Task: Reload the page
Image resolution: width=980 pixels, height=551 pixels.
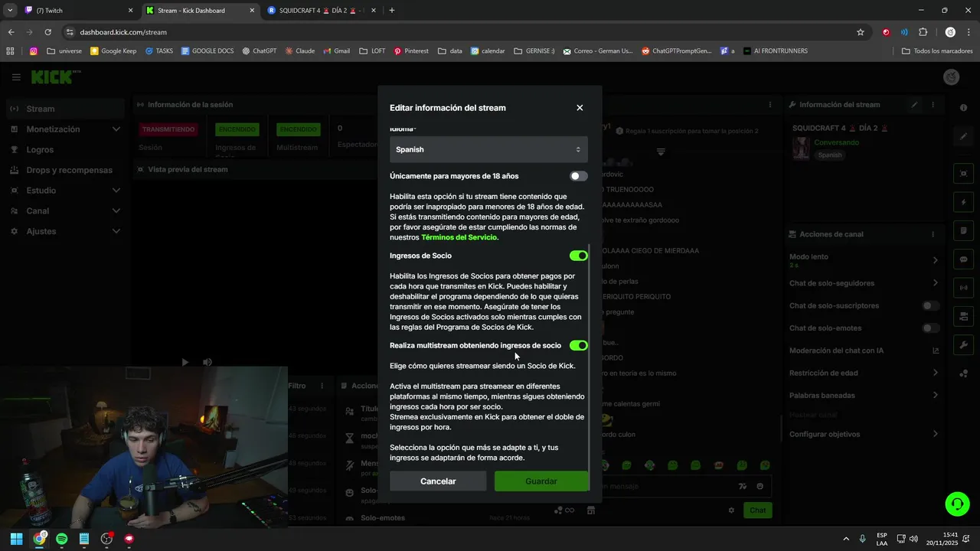Action: click(x=47, y=32)
